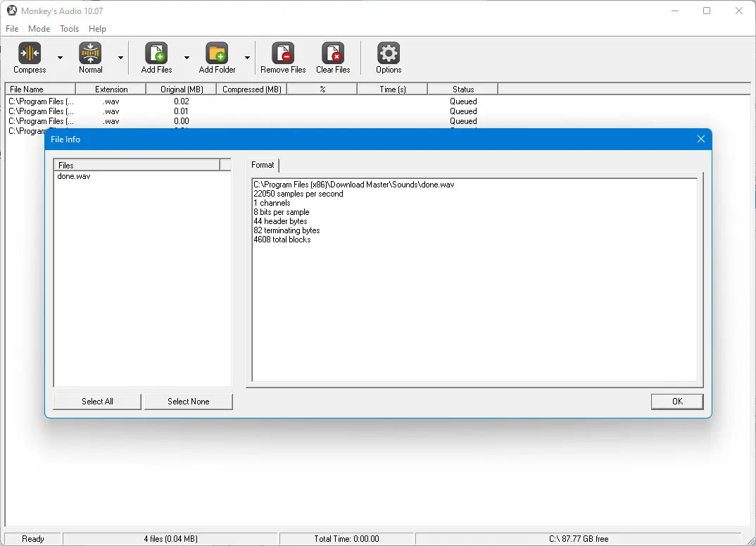
Task: Click the Time (s) column header
Action: pyautogui.click(x=393, y=89)
